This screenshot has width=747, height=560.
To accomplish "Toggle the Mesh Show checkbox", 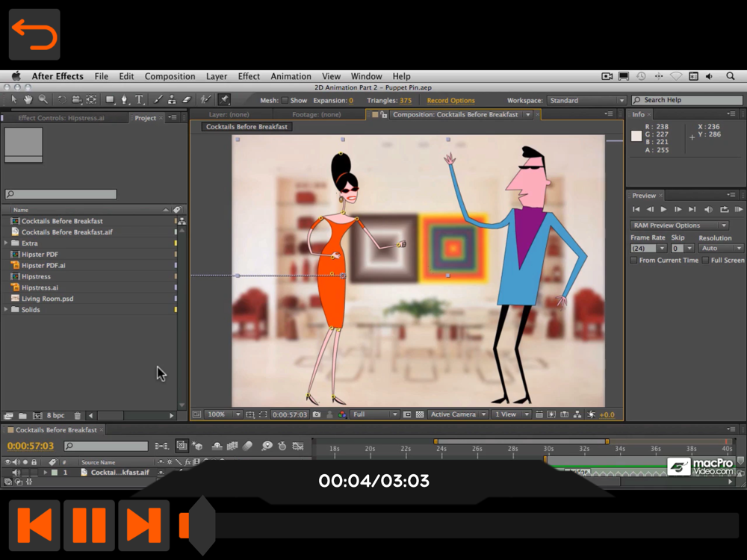I will tap(285, 101).
